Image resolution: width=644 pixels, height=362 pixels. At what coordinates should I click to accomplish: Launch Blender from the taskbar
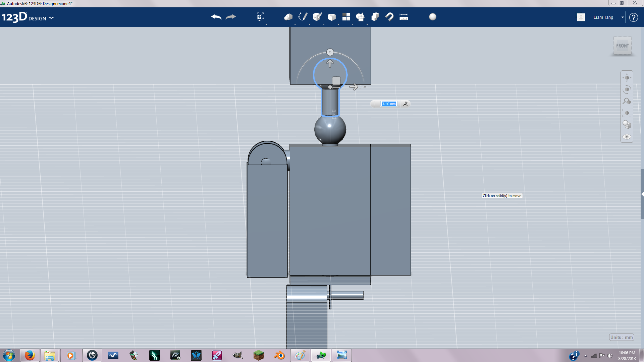click(279, 355)
